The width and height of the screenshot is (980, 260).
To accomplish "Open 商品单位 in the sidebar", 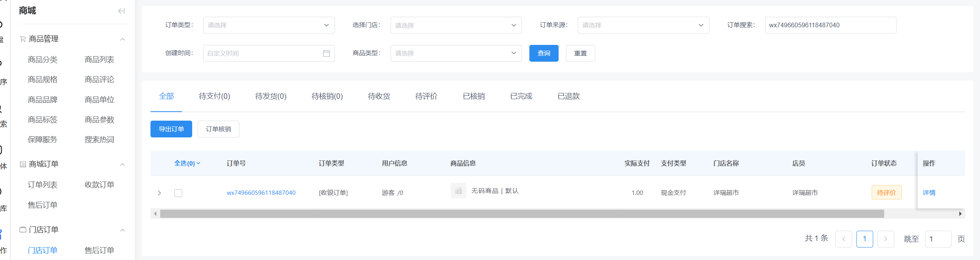I will [99, 100].
